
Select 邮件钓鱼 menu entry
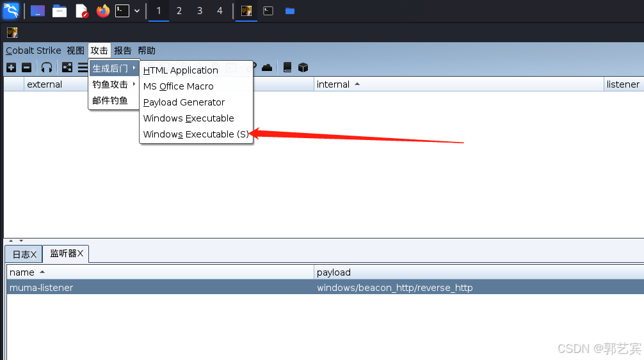click(x=114, y=100)
